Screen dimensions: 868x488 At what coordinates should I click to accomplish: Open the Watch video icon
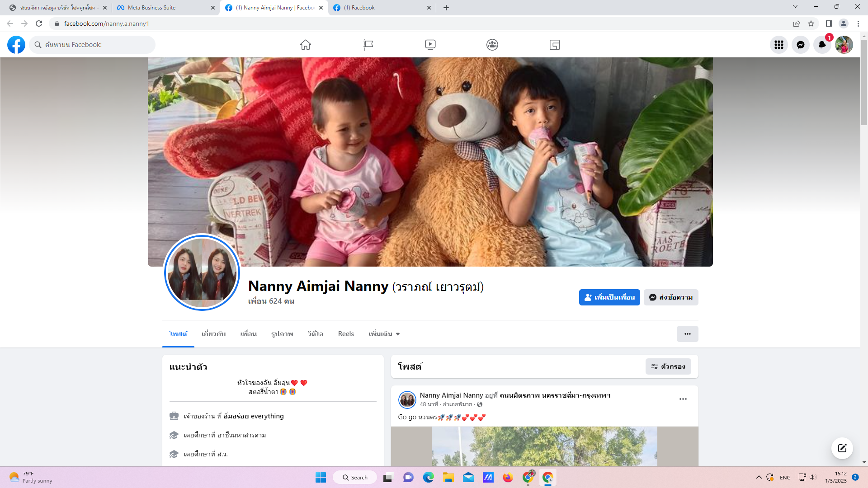tap(430, 45)
